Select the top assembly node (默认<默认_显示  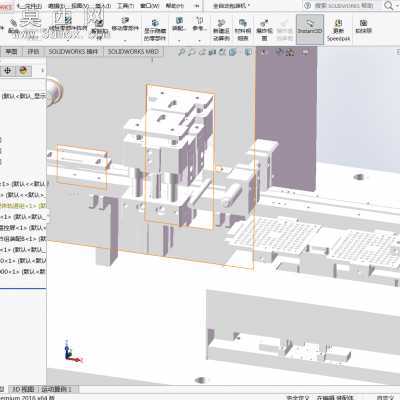coord(24,96)
